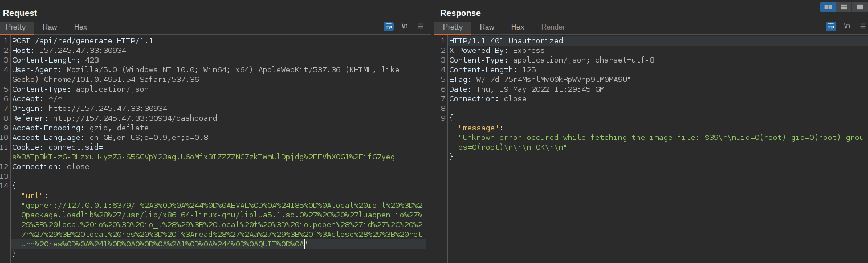
Task: Click the User-Agent Mozilla/5.0 header line
Action: [206, 75]
